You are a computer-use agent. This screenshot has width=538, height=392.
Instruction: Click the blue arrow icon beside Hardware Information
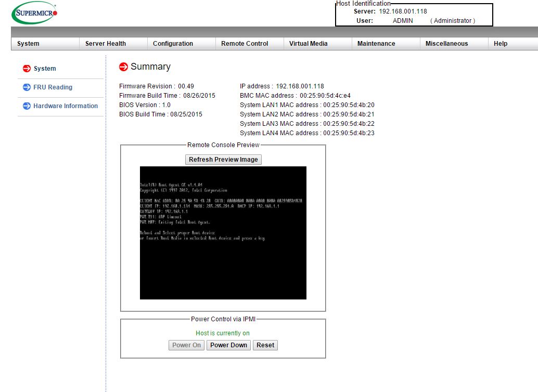[x=27, y=106]
